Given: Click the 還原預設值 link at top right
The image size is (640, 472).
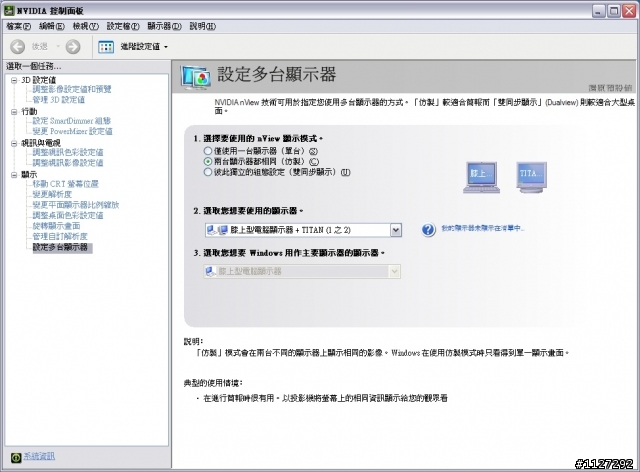Looking at the screenshot, I should [610, 87].
